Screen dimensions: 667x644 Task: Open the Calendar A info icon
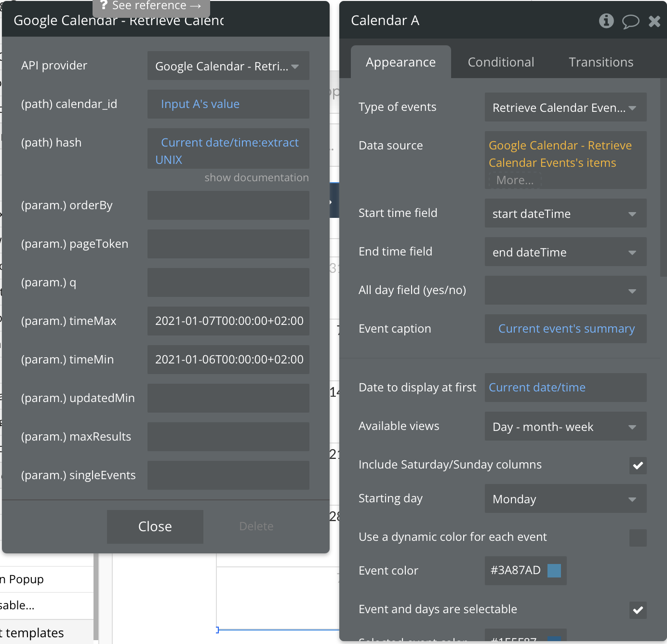(x=606, y=21)
